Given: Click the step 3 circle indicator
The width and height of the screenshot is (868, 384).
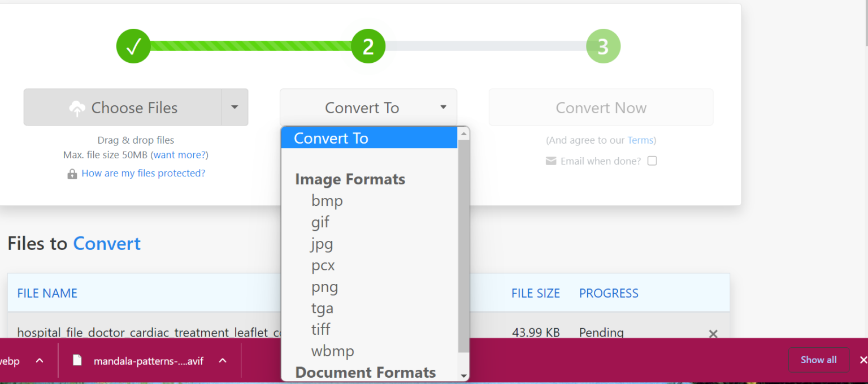Looking at the screenshot, I should pyautogui.click(x=602, y=46).
